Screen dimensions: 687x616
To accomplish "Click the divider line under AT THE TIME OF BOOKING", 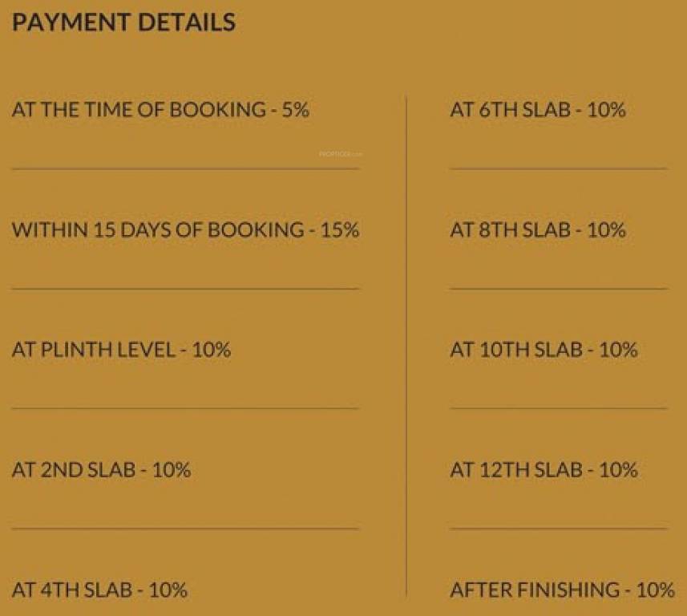I will 185,169.
